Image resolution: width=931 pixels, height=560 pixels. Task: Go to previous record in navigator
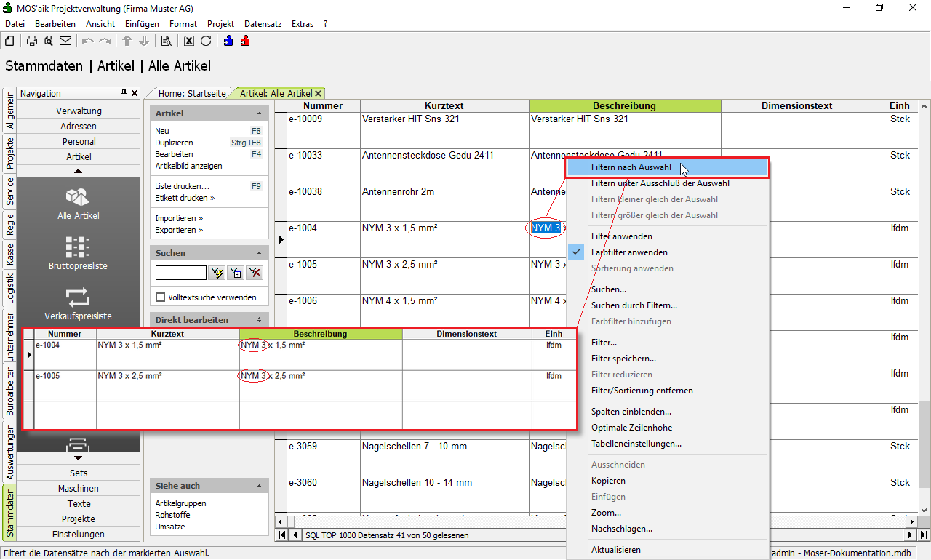pos(295,535)
